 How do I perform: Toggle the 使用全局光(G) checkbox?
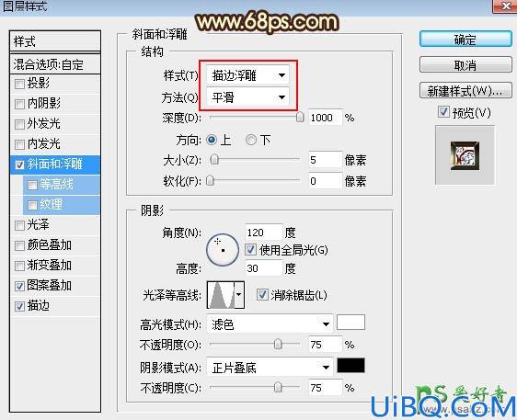pos(250,249)
